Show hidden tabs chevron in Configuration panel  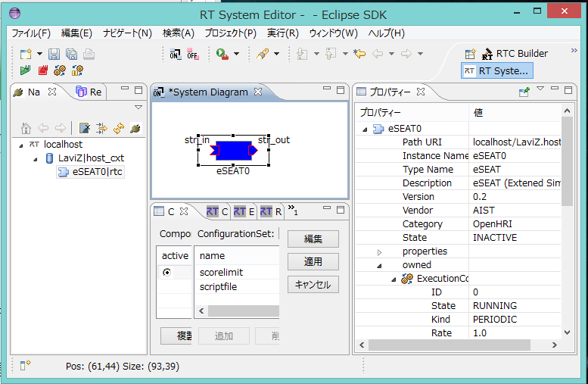tap(293, 210)
